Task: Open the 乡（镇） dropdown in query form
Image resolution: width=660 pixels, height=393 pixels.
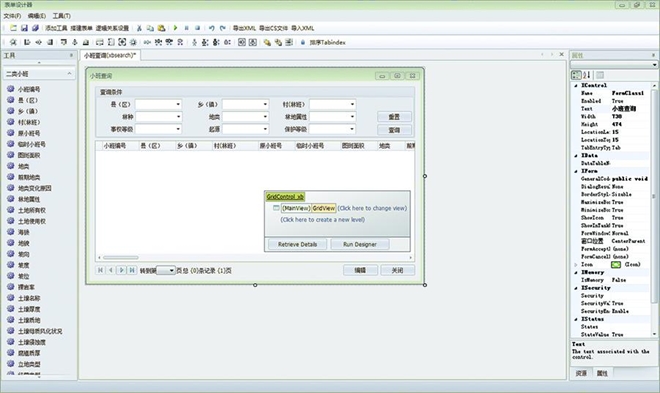Action: [x=265, y=104]
